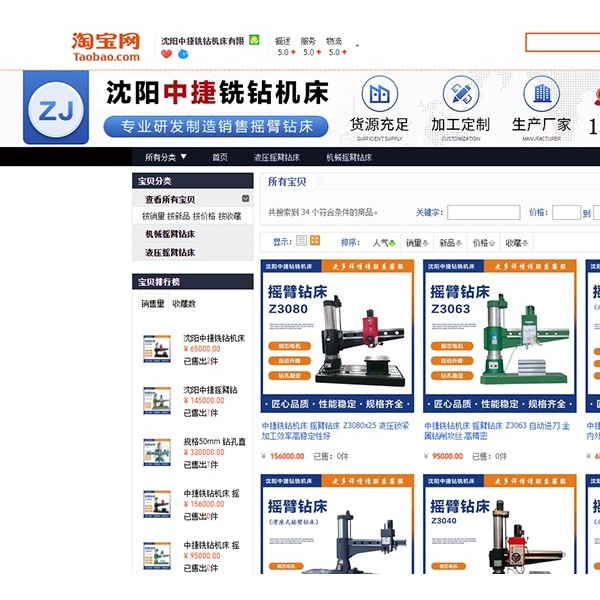The image size is (600, 600).
Task: Click the ZJ shop logo
Action: pos(56,108)
